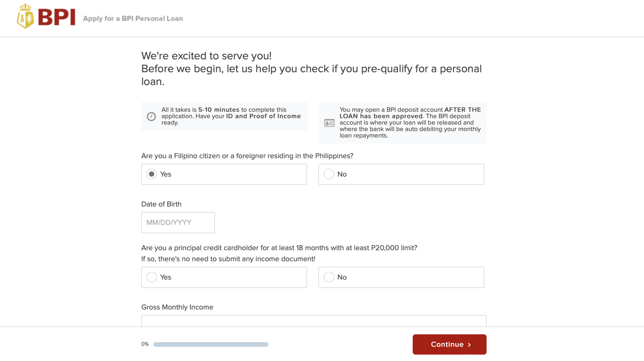The image size is (644, 361).
Task: Click the 0% progress bar
Action: pyautogui.click(x=210, y=344)
